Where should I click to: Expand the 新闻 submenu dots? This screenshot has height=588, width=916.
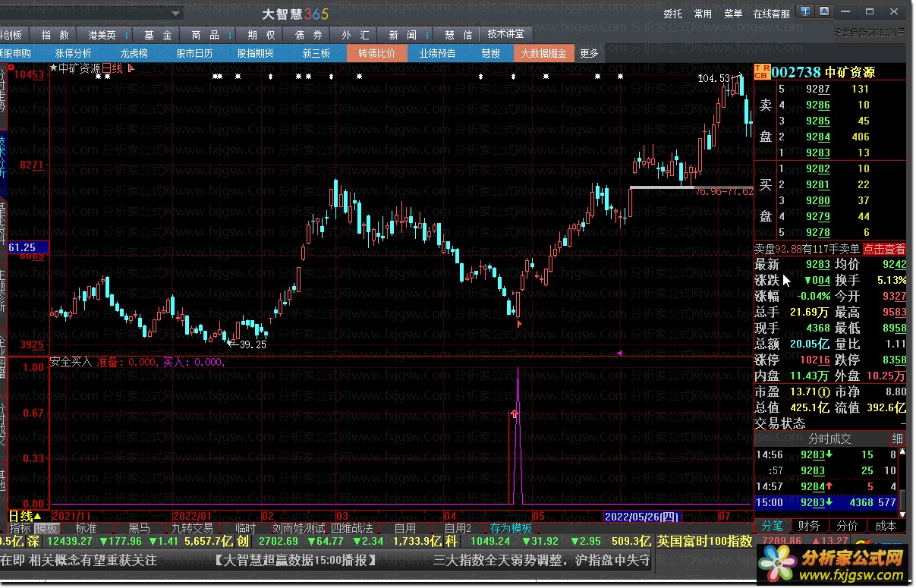coord(427,35)
